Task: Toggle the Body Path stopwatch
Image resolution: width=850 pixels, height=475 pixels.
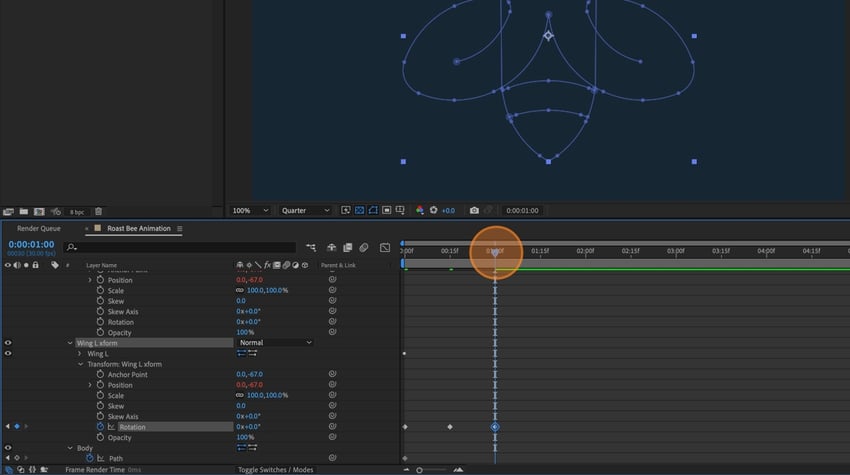Action: click(90, 458)
